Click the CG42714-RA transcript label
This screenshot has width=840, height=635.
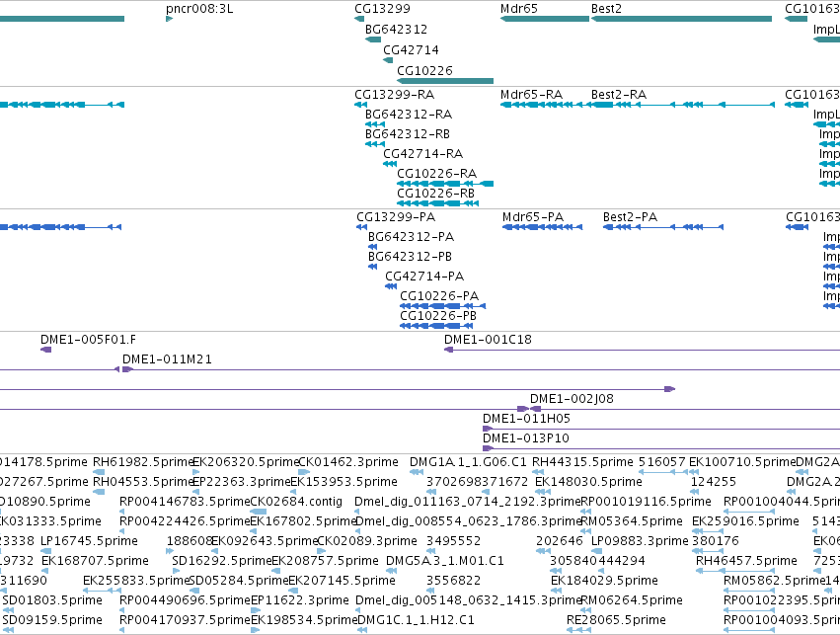[x=422, y=154]
